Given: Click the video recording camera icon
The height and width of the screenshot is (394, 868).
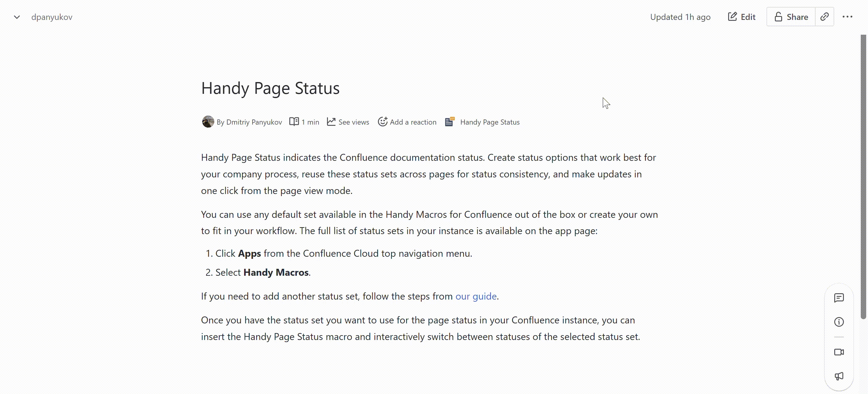Looking at the screenshot, I should (839, 352).
